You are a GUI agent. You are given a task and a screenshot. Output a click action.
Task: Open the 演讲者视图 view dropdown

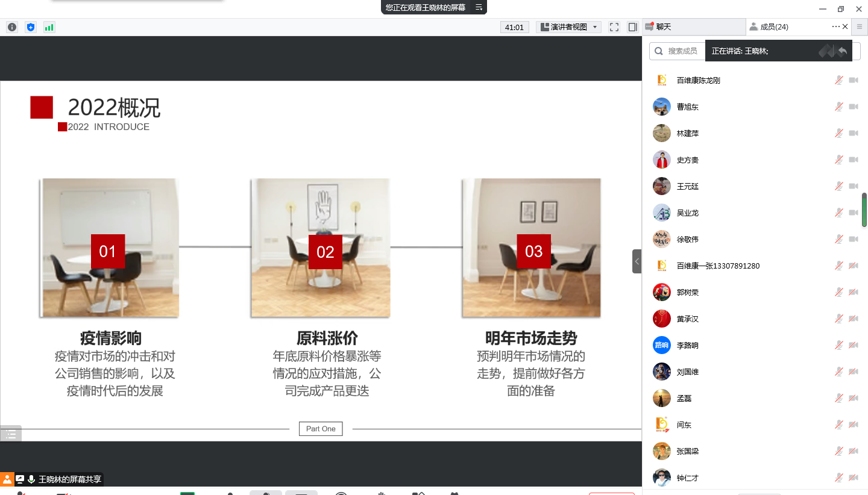[568, 27]
